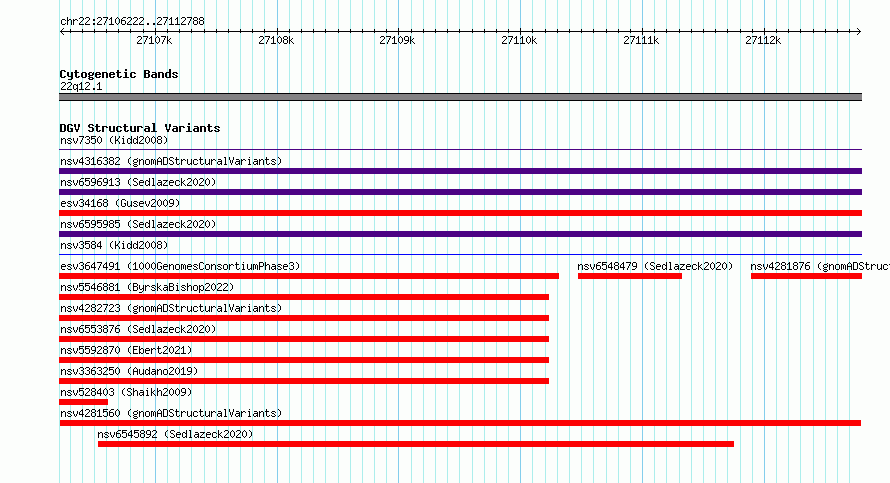Click the 27110k ruler tick label

(519, 40)
